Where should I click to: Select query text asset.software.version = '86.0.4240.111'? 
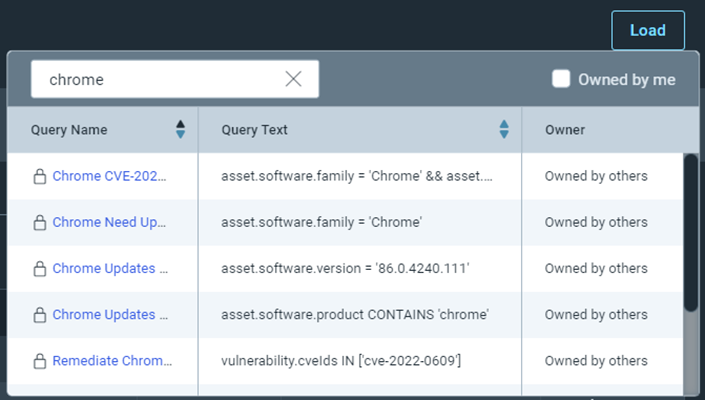(x=345, y=268)
